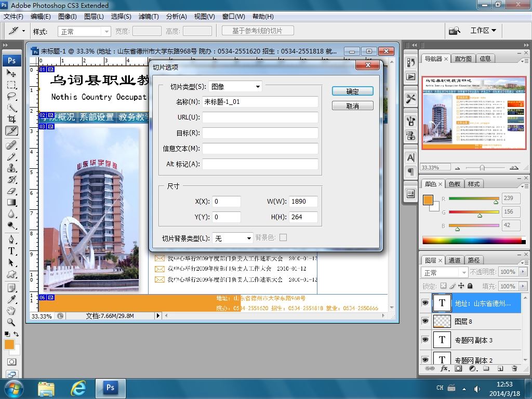
Task: Select the Clone Stamp tool
Action: [x=11, y=168]
